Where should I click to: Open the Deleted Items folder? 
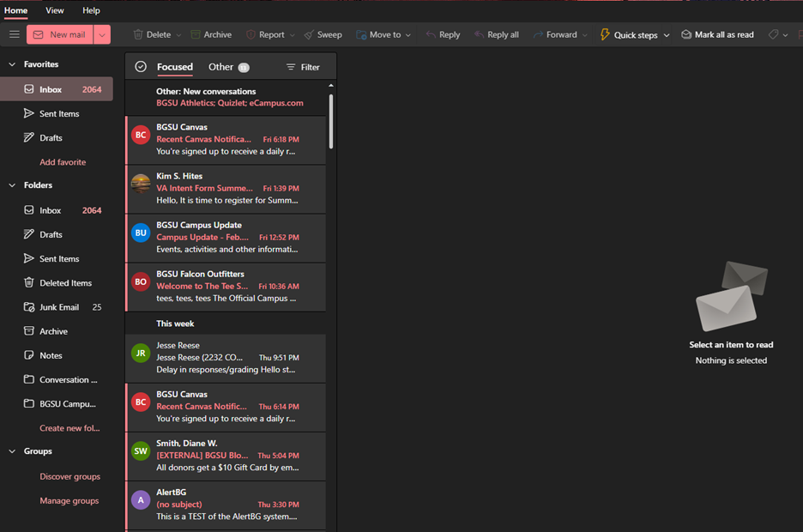(x=57, y=282)
